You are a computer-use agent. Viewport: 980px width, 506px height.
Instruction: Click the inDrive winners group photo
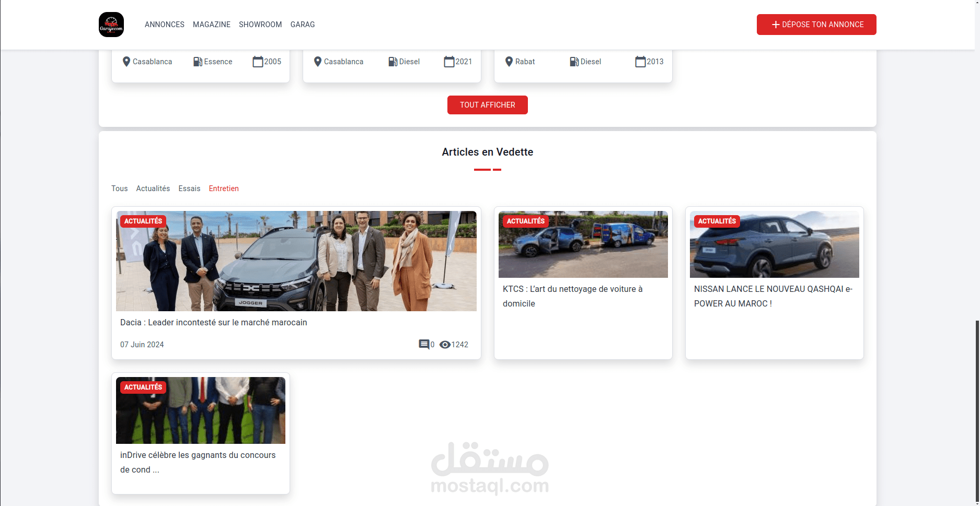[x=201, y=410]
